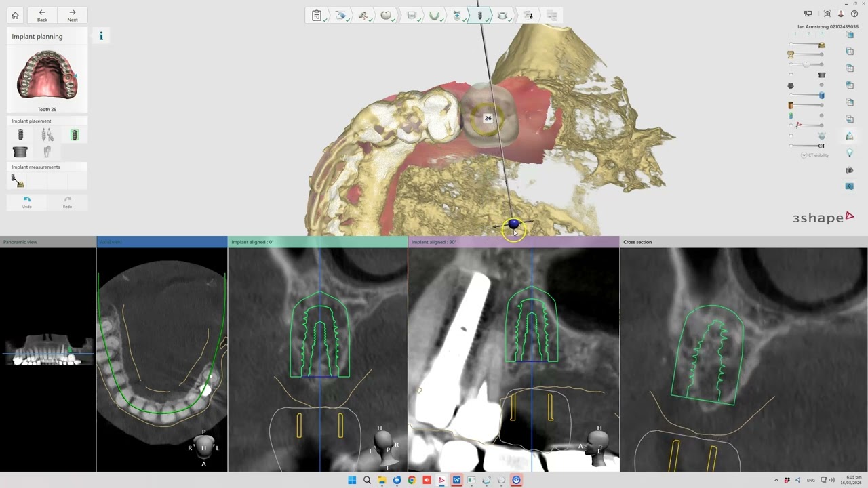Go to the Home screen
This screenshot has height=488, width=868.
(x=15, y=15)
